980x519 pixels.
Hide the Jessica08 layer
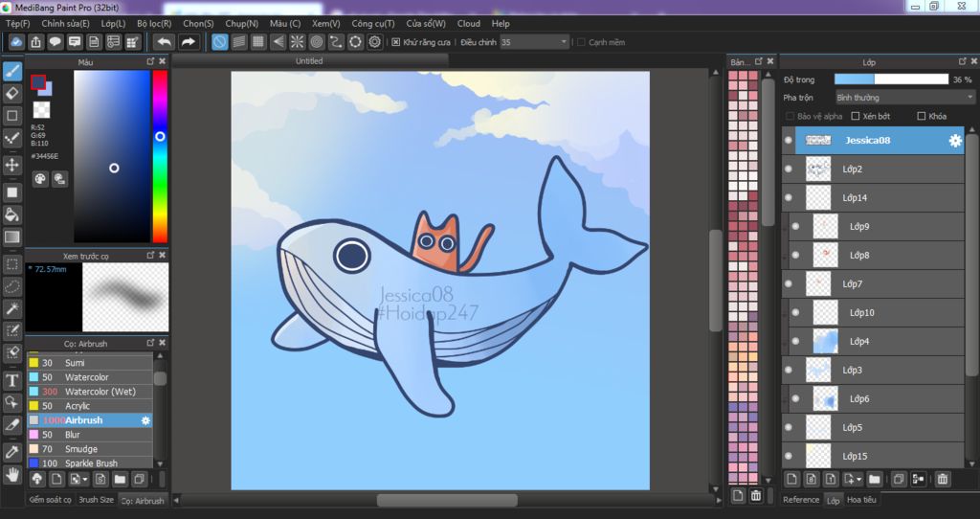(789, 140)
